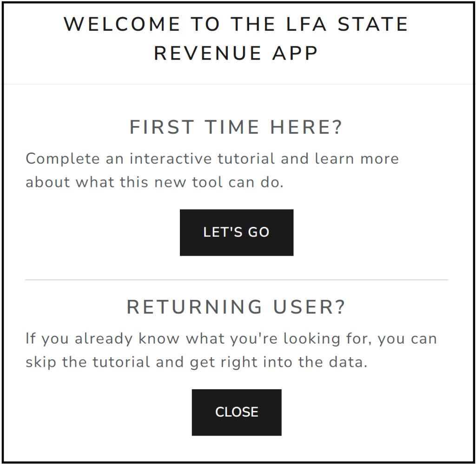
Task: Click the word STATE in the title
Action: coord(373,25)
